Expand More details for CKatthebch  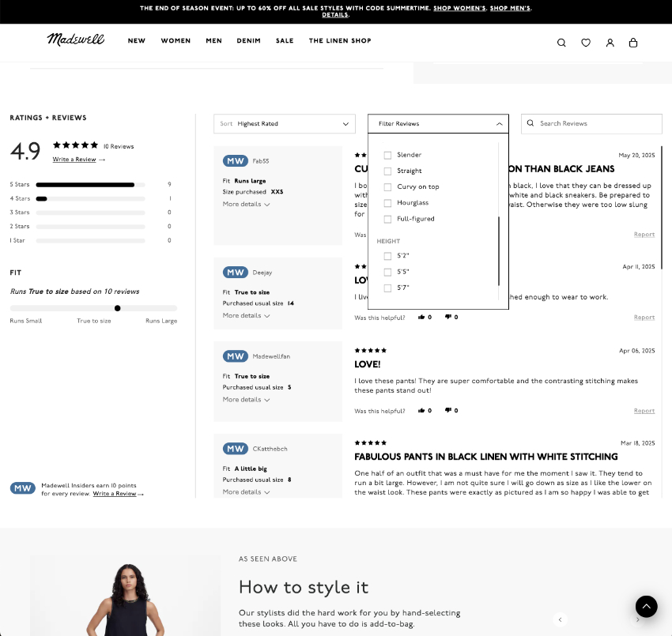click(246, 492)
